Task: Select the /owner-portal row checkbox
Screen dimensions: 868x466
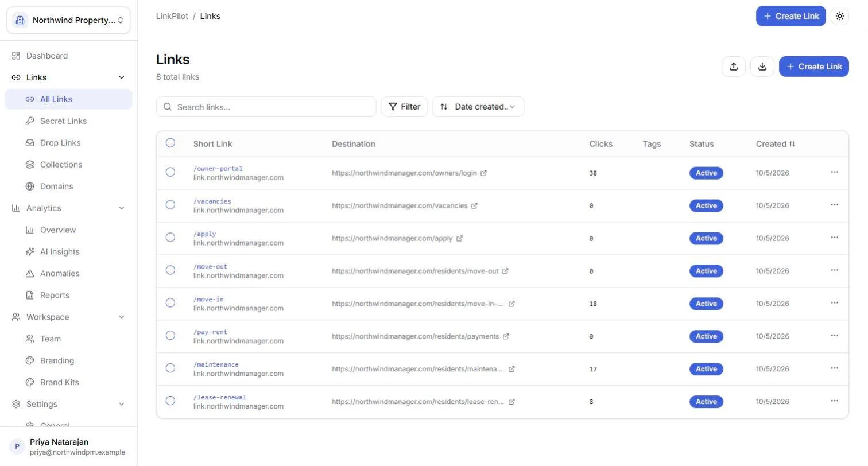Action: coord(170,172)
